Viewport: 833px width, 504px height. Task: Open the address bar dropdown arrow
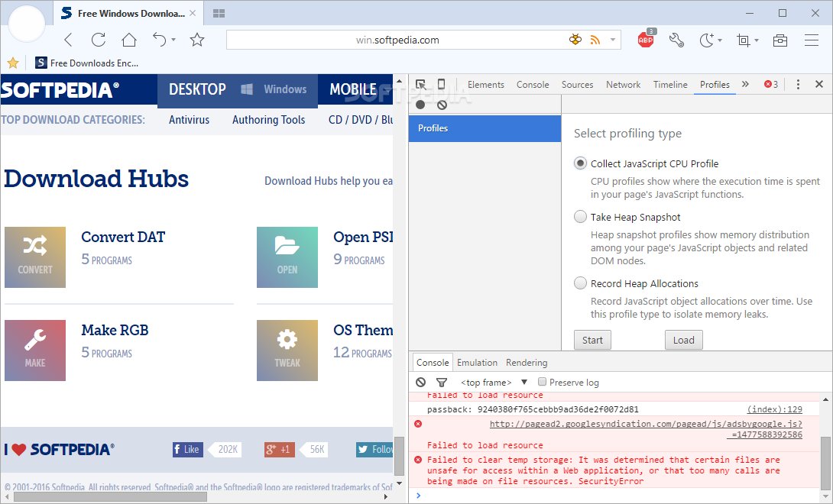point(613,40)
